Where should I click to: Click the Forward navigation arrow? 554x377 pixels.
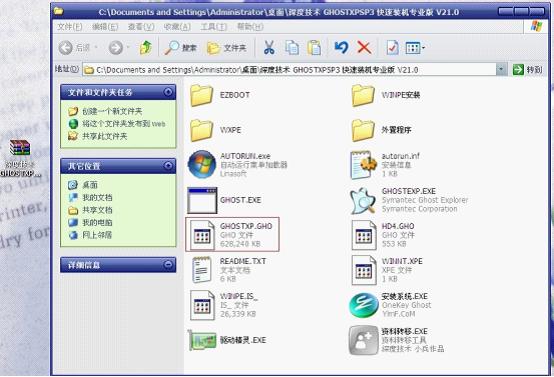coord(116,48)
